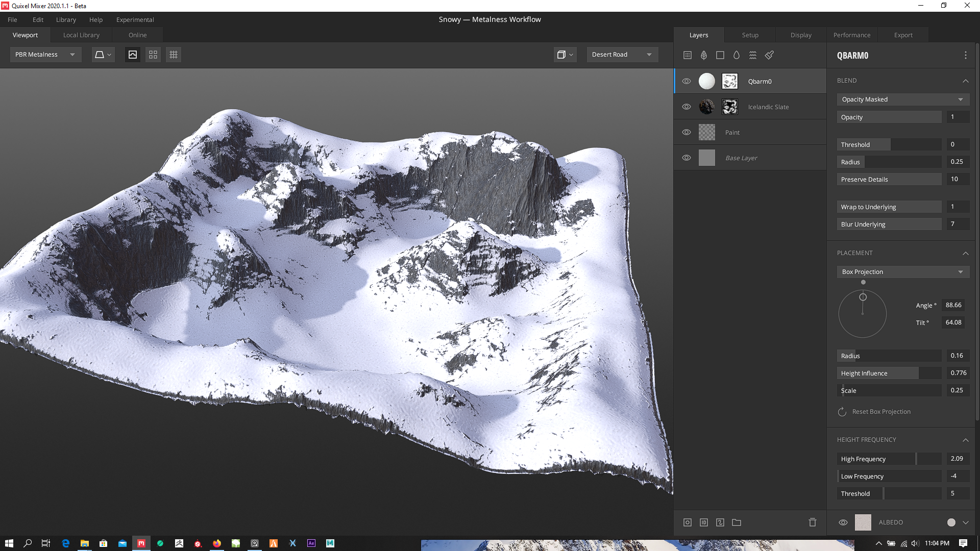Switch viewport to 3D render view
This screenshot has height=551, width=980.
[133, 55]
